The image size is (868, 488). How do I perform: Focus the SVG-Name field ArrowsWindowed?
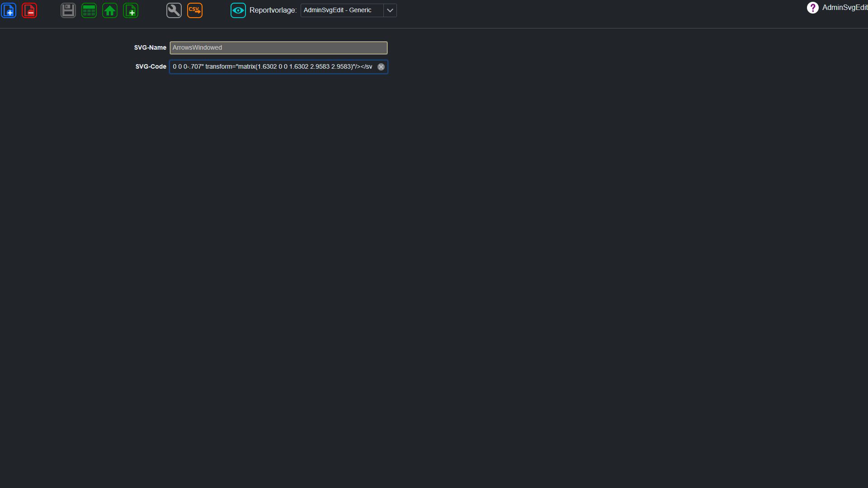(278, 48)
